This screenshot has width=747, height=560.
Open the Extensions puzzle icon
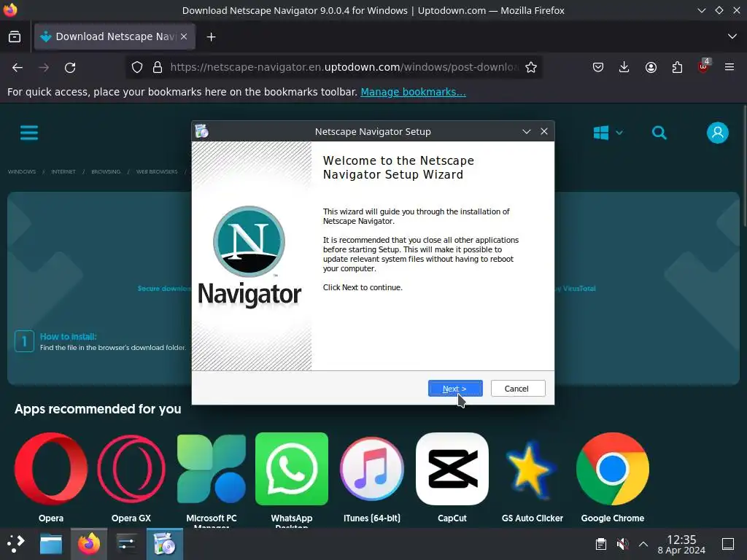coord(677,68)
